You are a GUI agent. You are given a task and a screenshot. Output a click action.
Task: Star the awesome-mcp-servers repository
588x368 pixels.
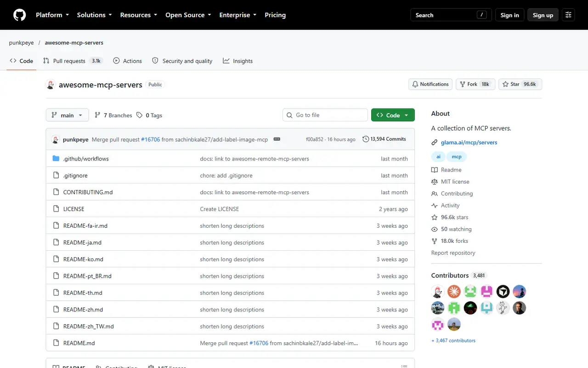(x=520, y=84)
